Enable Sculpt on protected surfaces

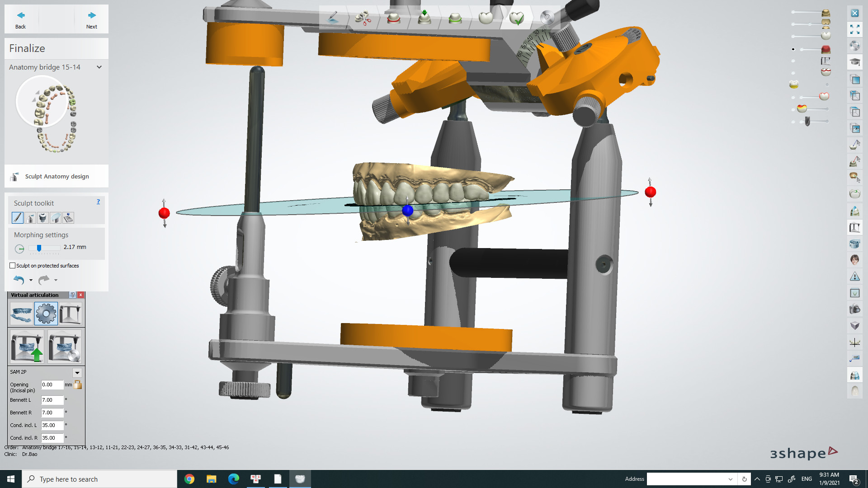tap(13, 266)
